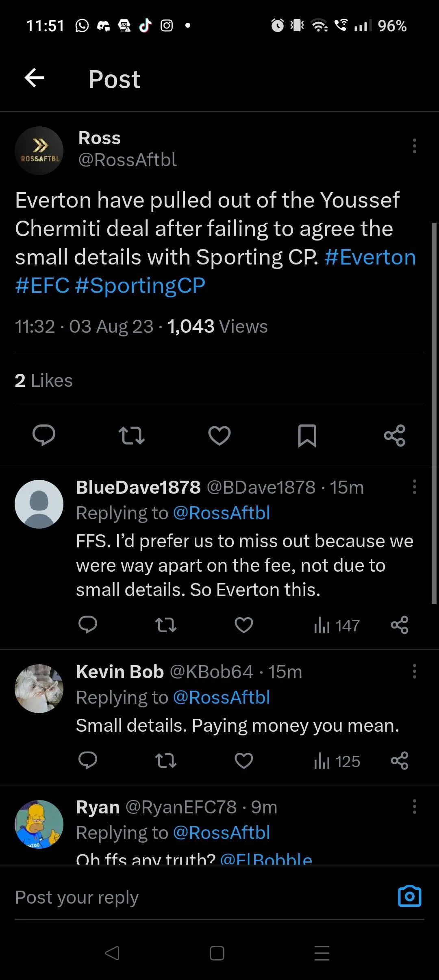Open the #SportingCP hashtag

[x=140, y=286]
